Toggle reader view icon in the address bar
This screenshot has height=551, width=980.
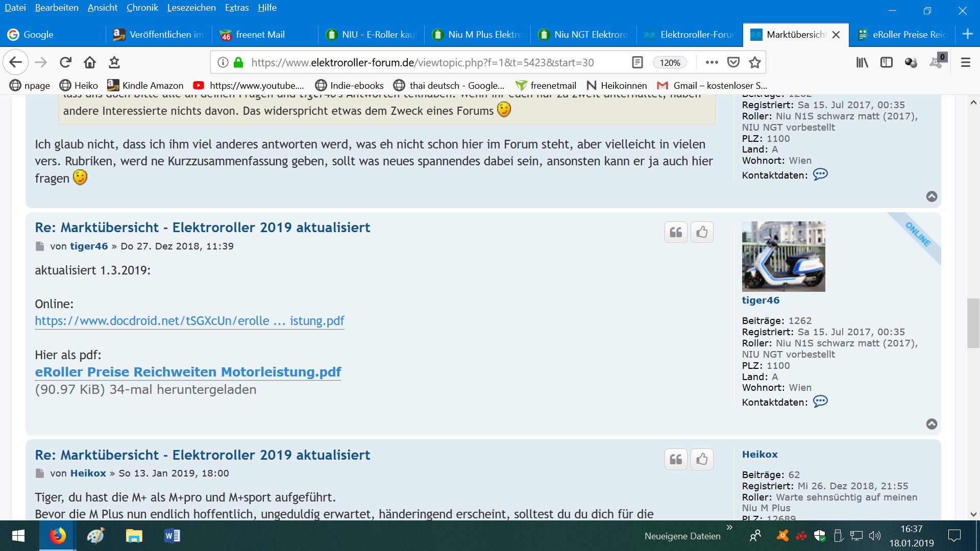click(637, 62)
